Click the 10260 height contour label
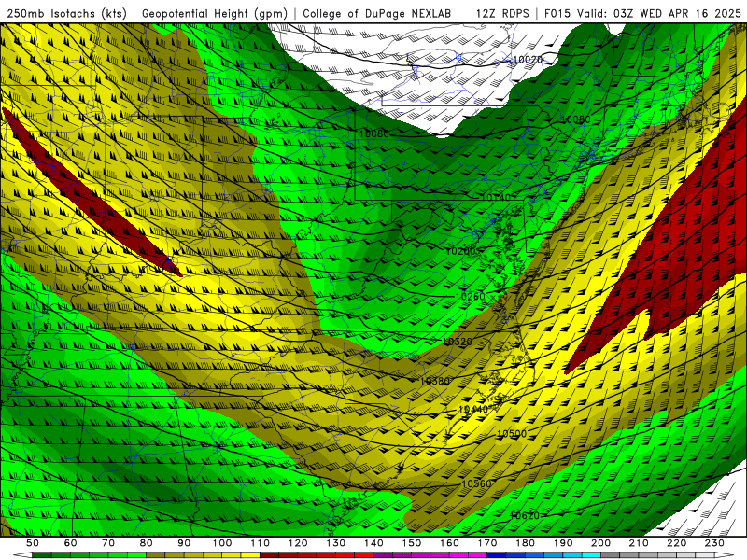The width and height of the screenshot is (747, 560). pyautogui.click(x=471, y=297)
